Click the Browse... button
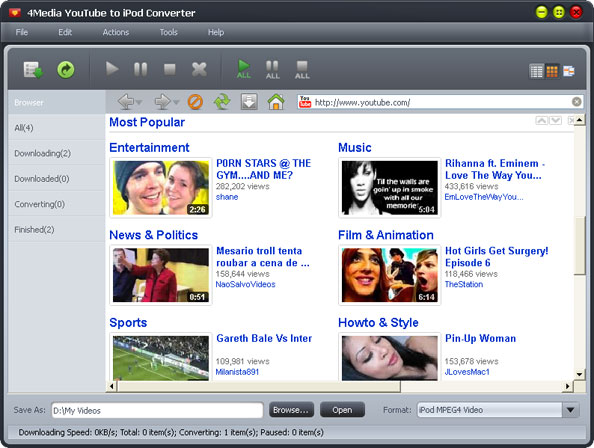The image size is (594, 448). click(291, 410)
